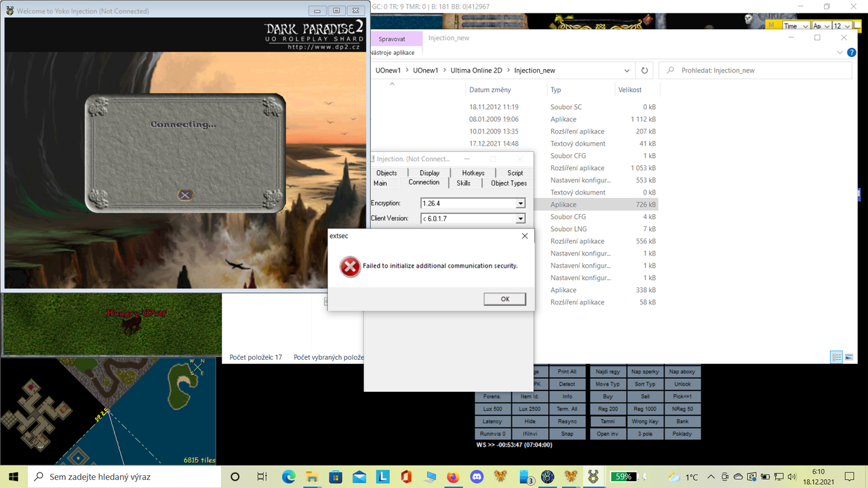The height and width of the screenshot is (488, 868).
Task: Click the Print All macro button
Action: 567,372
